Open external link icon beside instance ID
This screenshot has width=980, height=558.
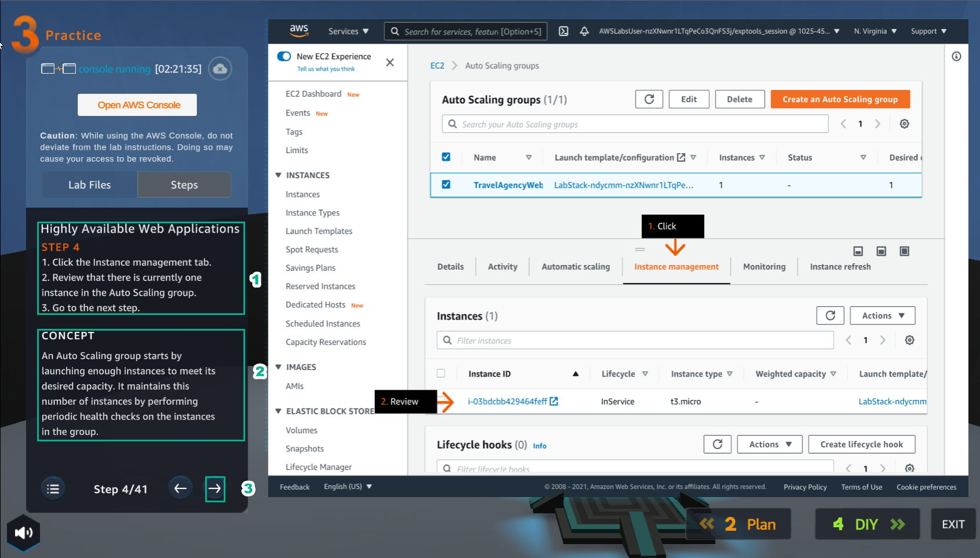553,401
